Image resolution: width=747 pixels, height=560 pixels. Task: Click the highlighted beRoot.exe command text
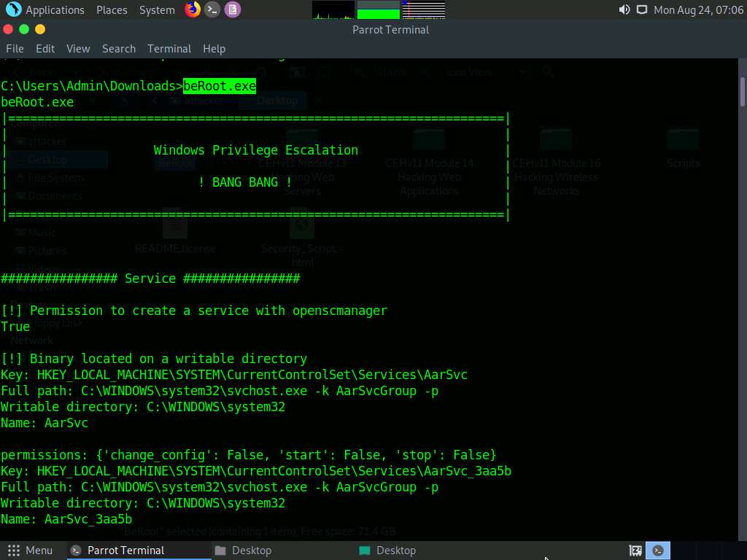220,86
